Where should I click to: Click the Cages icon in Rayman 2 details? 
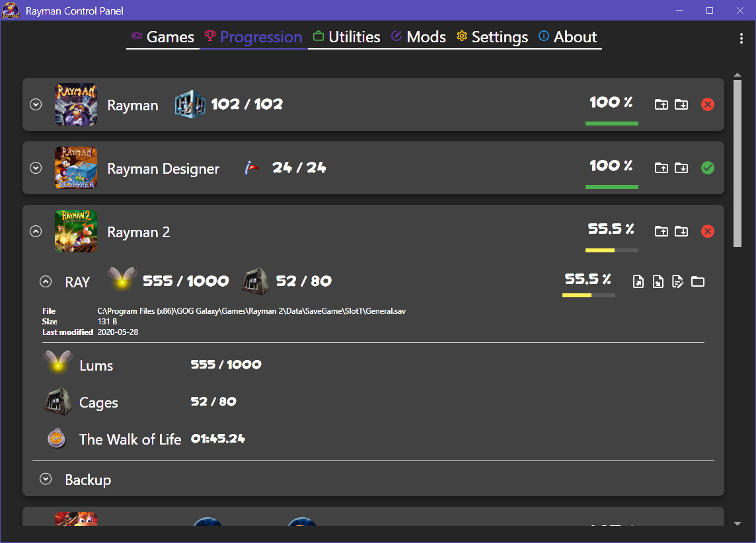57,402
